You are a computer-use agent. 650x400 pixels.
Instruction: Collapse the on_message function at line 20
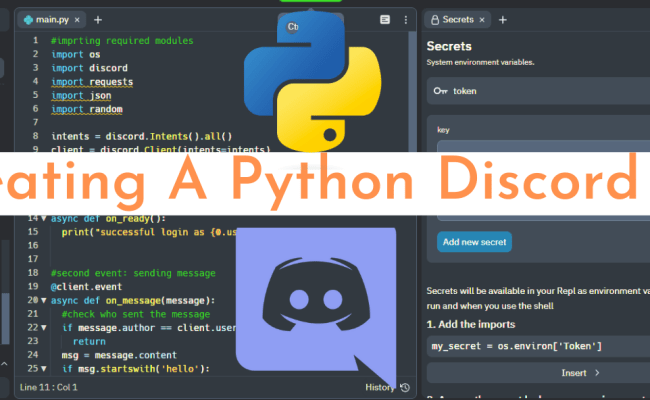[44, 300]
